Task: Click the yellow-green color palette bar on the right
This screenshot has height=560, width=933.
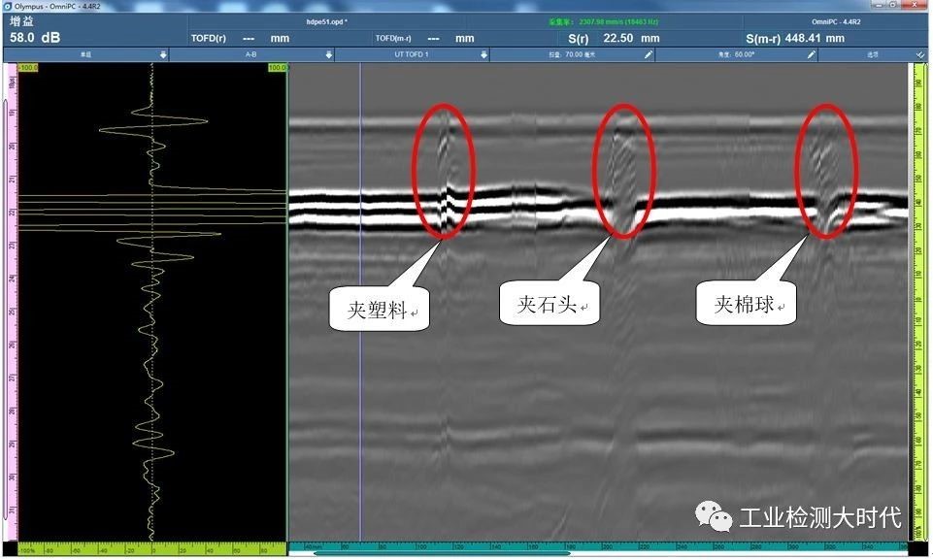Action: [x=918, y=302]
